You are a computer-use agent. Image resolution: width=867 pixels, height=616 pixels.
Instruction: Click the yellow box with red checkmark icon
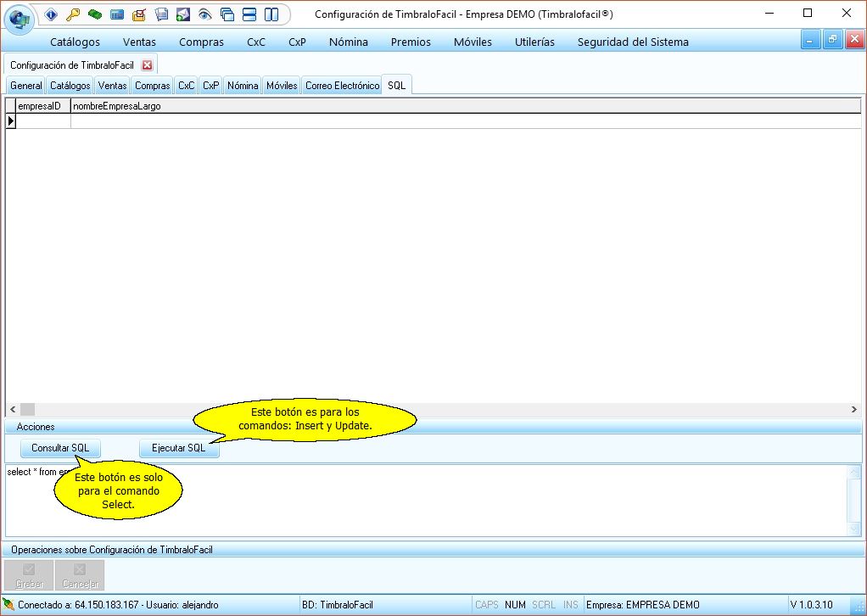139,15
